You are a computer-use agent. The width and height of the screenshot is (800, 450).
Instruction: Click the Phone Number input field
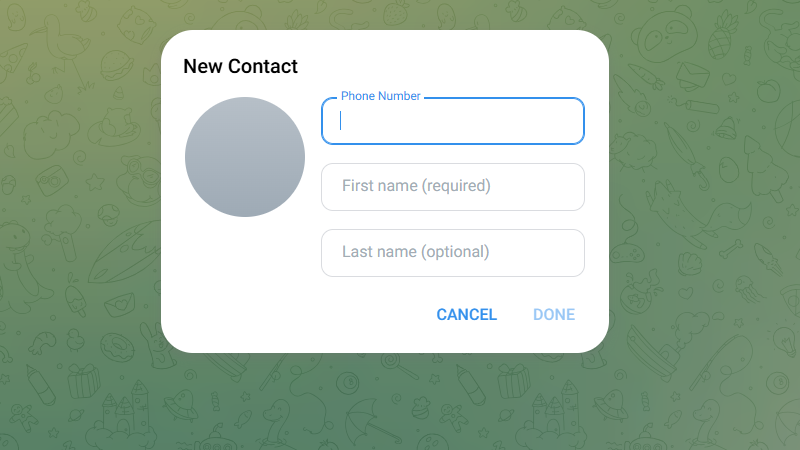(452, 121)
